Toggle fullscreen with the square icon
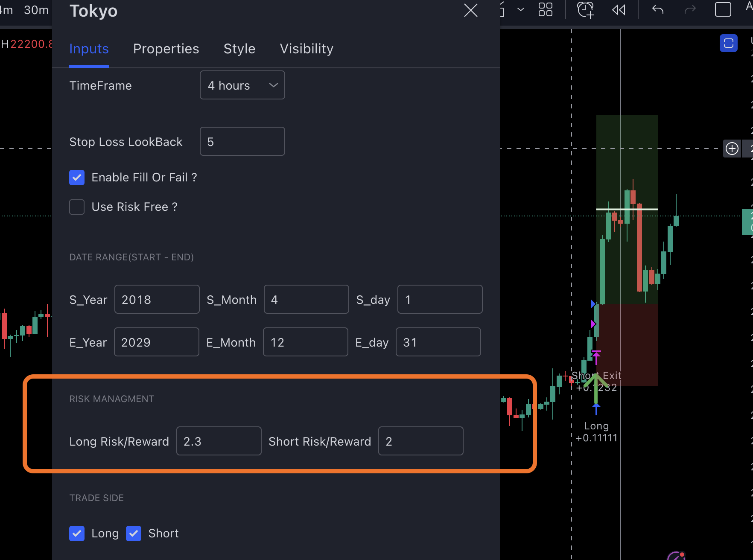The height and width of the screenshot is (560, 753). click(x=723, y=9)
